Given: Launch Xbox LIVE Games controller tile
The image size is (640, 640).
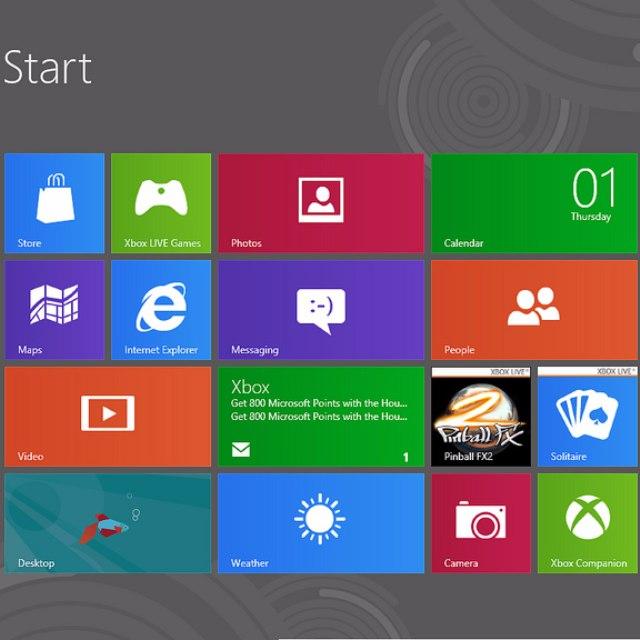Looking at the screenshot, I should pyautogui.click(x=161, y=203).
